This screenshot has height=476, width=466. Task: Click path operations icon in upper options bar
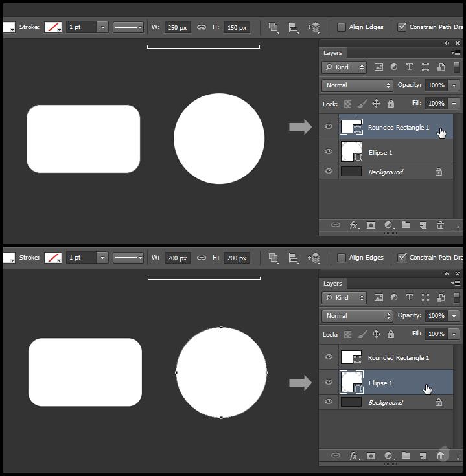274,27
